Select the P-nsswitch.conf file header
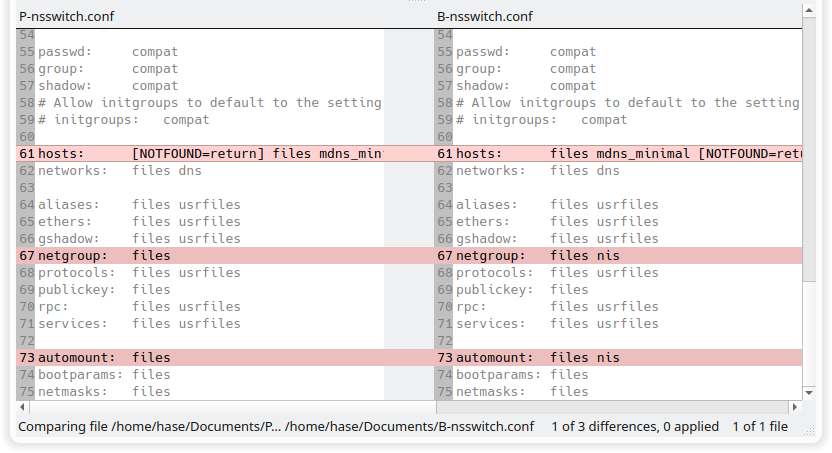 pyautogui.click(x=66, y=16)
